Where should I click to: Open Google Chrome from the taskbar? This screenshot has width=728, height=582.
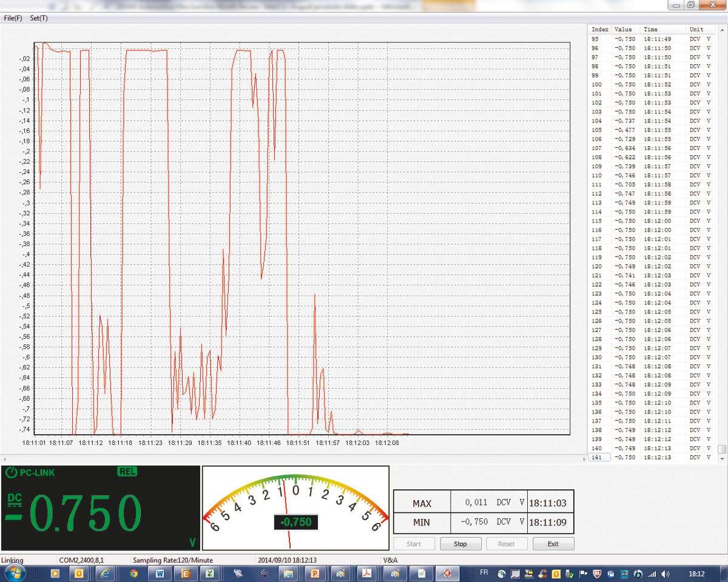click(x=133, y=573)
